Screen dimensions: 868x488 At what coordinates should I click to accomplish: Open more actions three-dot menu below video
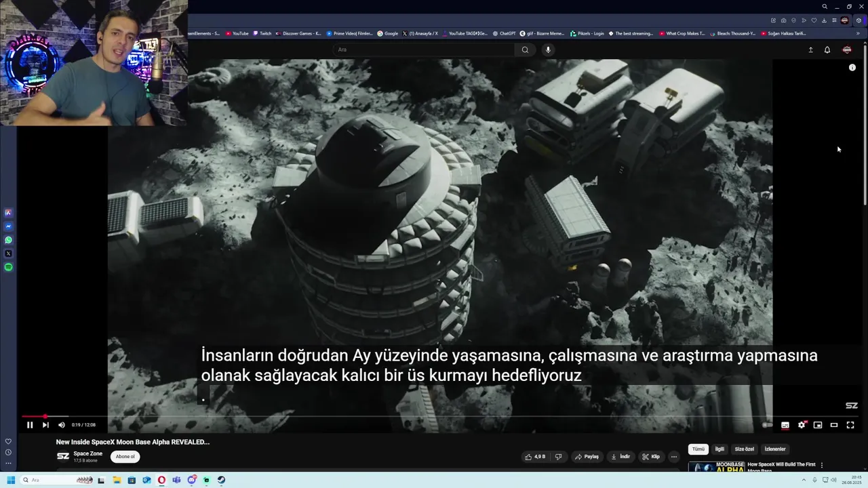tap(674, 457)
